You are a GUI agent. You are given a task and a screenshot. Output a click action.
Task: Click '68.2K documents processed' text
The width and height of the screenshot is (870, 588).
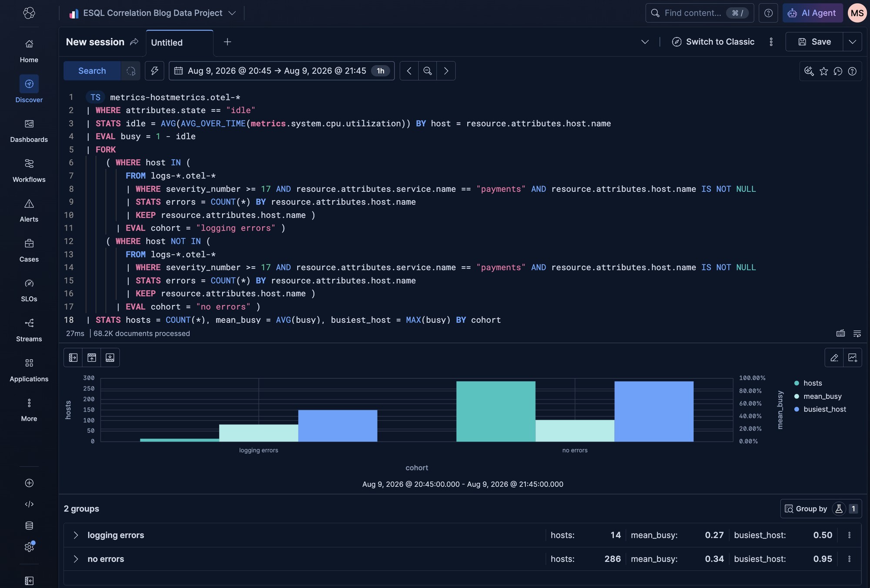(x=142, y=334)
